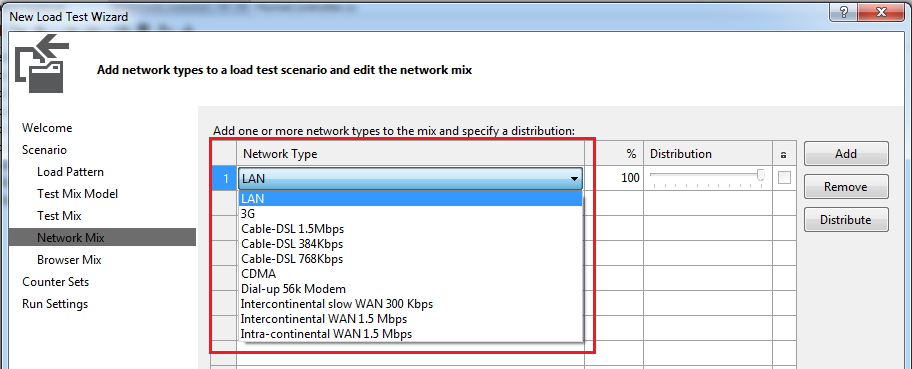The width and height of the screenshot is (912, 369).
Task: Select row number 1 header
Action: click(x=225, y=179)
